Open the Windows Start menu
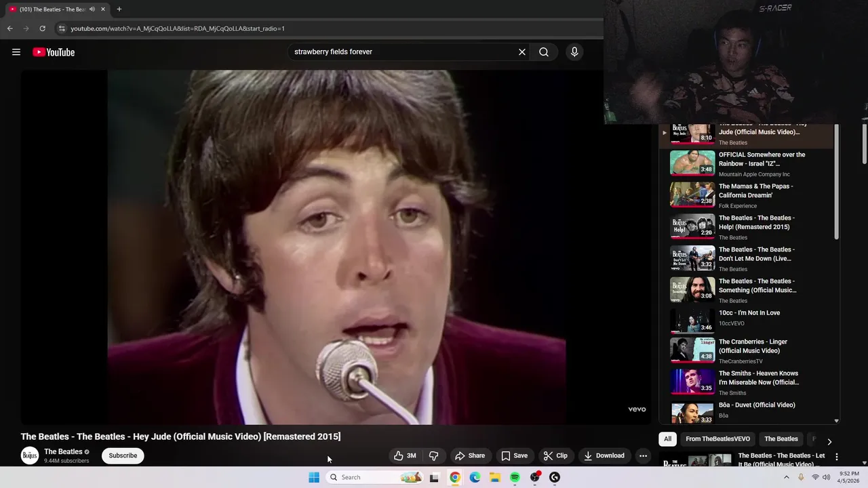Viewport: 868px width, 488px height. (314, 477)
